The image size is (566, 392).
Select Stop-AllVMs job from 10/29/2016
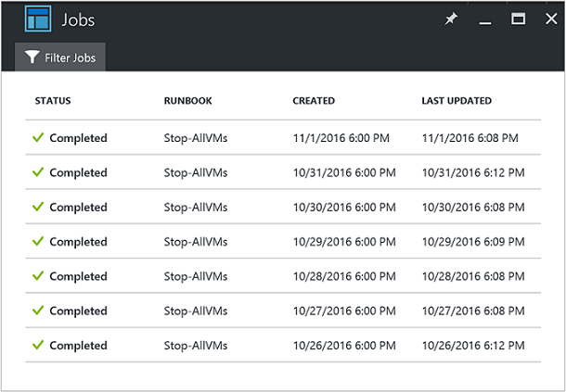pyautogui.click(x=196, y=242)
